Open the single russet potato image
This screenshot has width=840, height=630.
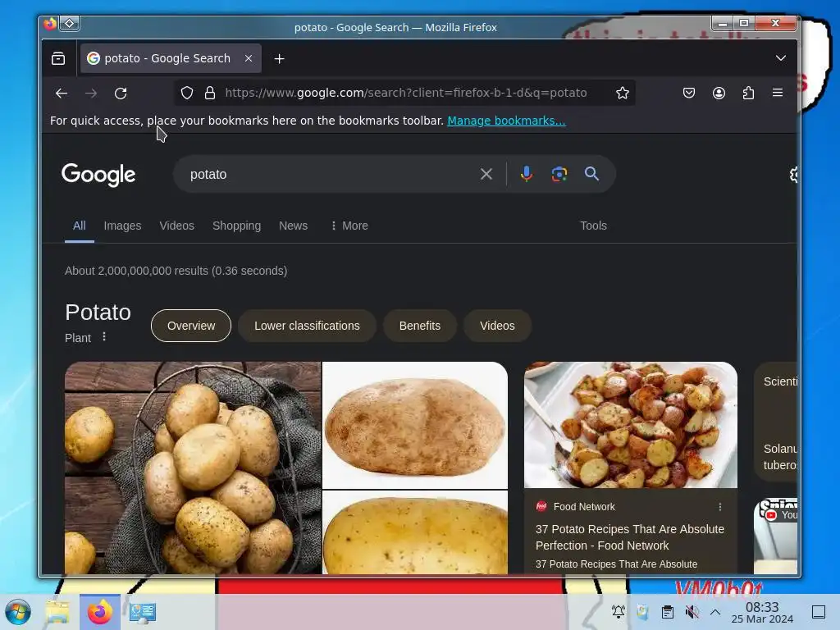(415, 426)
